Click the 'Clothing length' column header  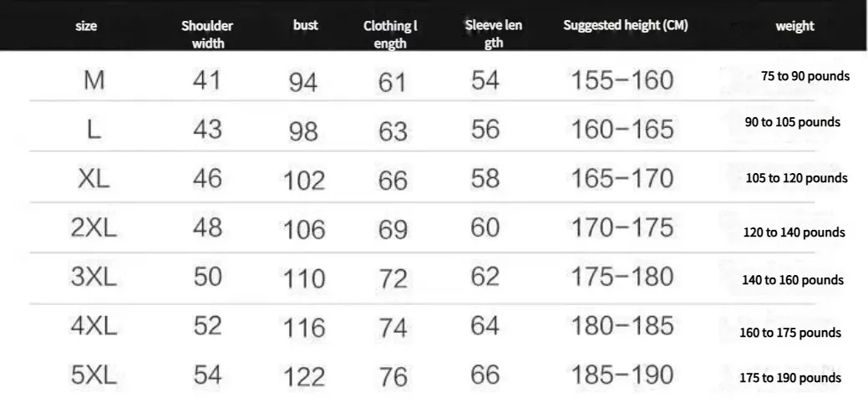(390, 33)
